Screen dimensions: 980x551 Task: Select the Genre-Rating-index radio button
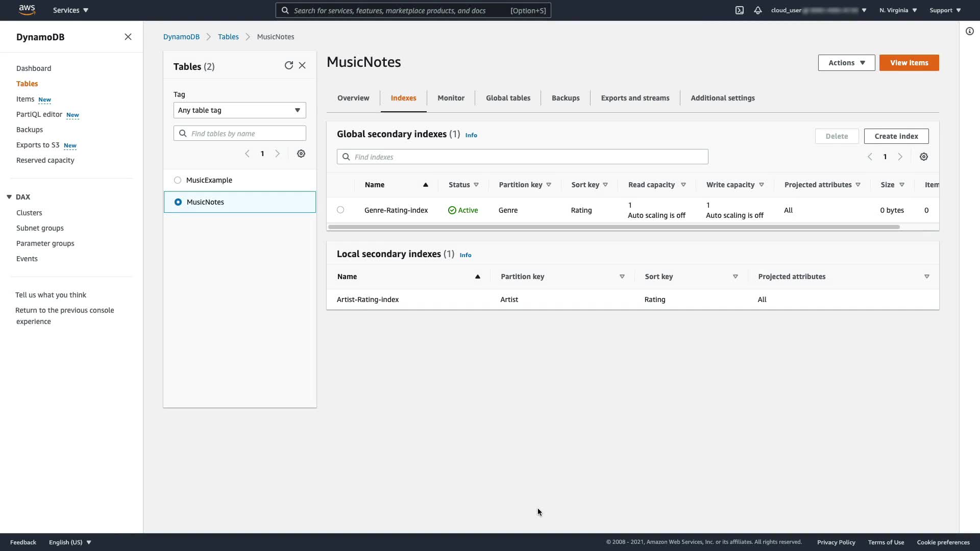[x=340, y=210]
